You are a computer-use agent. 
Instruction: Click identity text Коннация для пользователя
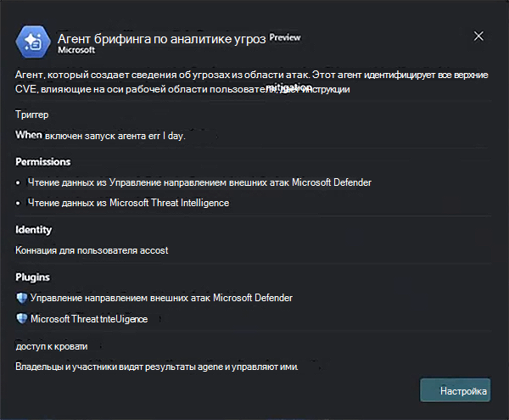click(x=92, y=250)
